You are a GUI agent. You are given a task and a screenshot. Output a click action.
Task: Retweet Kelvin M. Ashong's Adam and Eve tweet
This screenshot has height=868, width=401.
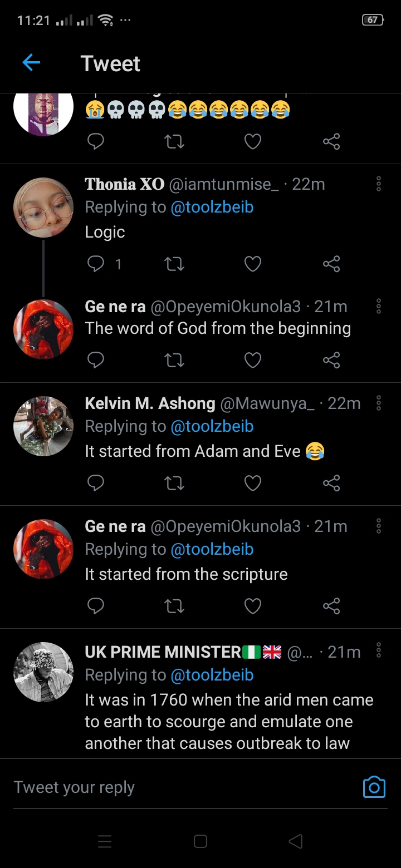pyautogui.click(x=174, y=483)
